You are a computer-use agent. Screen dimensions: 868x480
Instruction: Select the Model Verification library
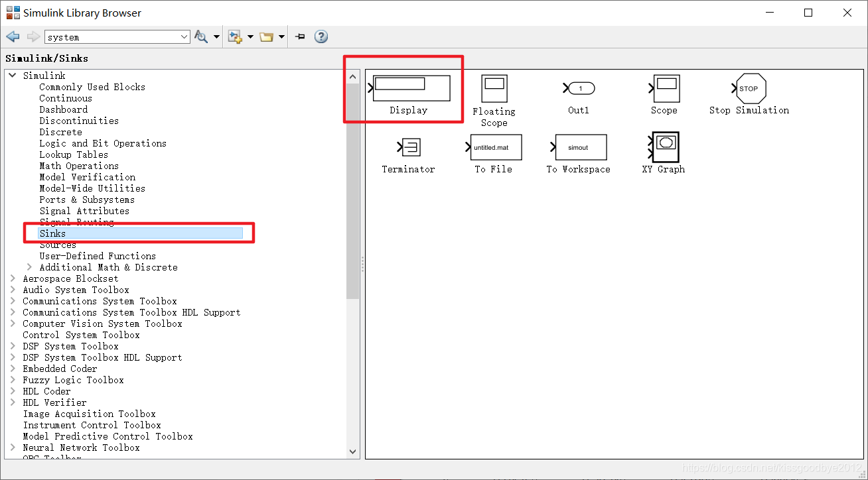pyautogui.click(x=87, y=177)
